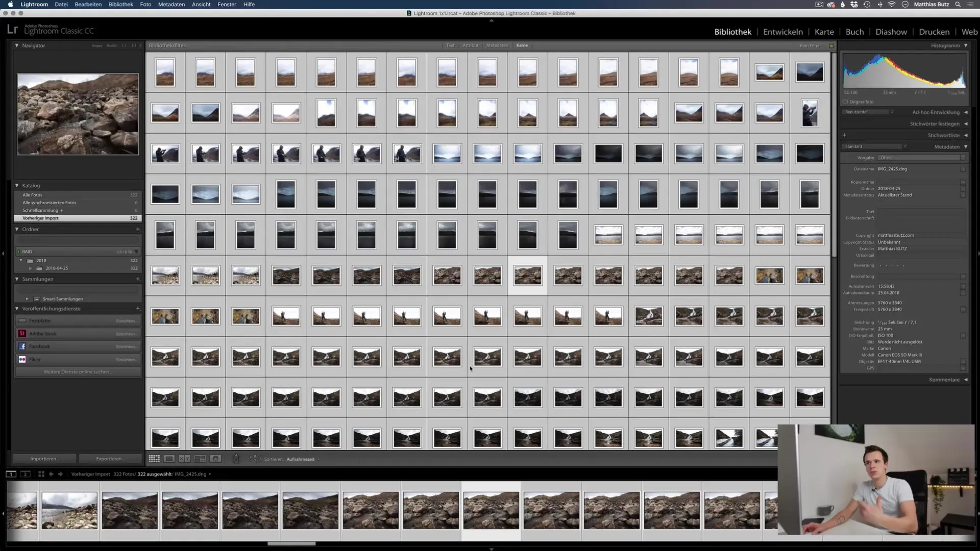Open Kein Filter preset dropdown
980x551 pixels.
coord(812,45)
